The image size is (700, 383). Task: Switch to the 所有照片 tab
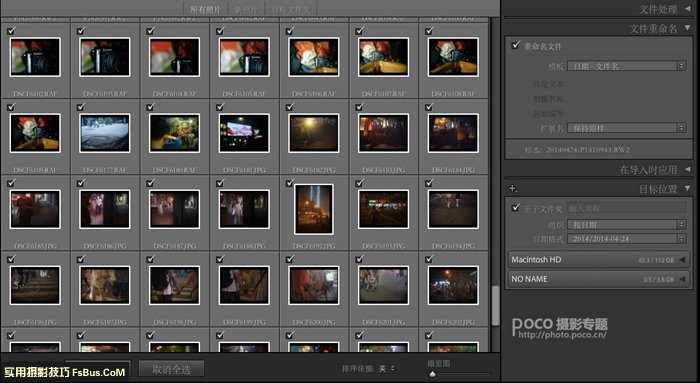click(x=205, y=9)
